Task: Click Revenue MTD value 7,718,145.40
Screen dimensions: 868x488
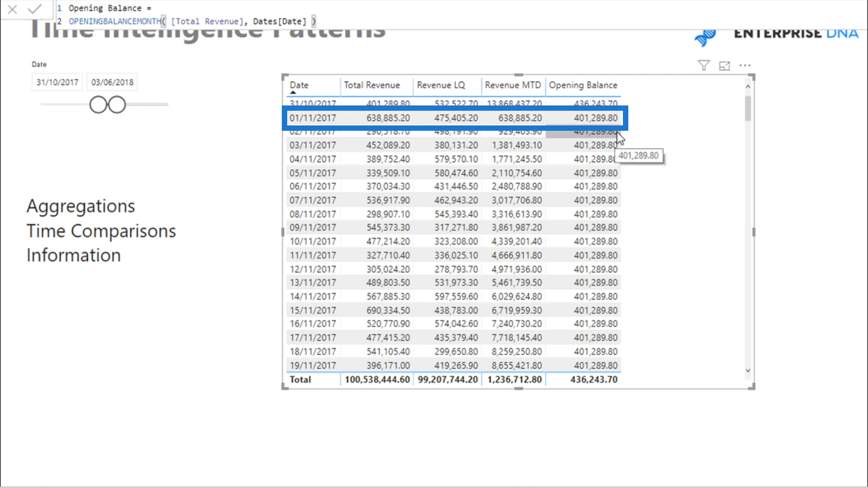Action: [x=517, y=338]
